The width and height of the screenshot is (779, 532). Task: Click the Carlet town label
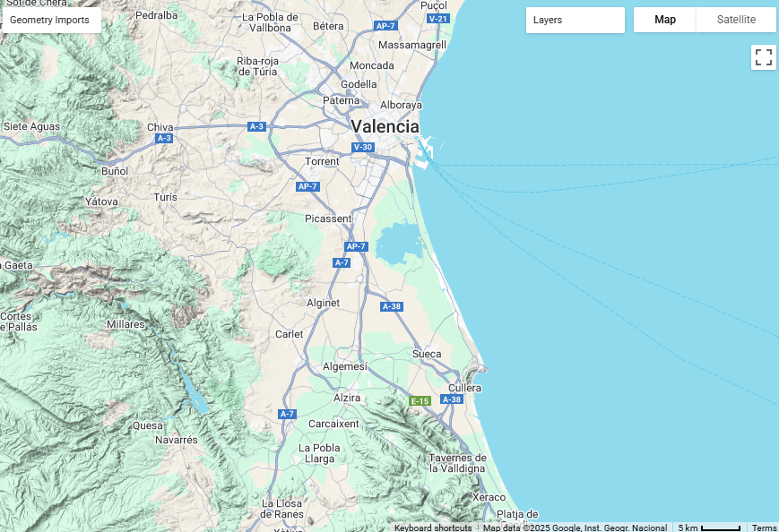(x=290, y=334)
